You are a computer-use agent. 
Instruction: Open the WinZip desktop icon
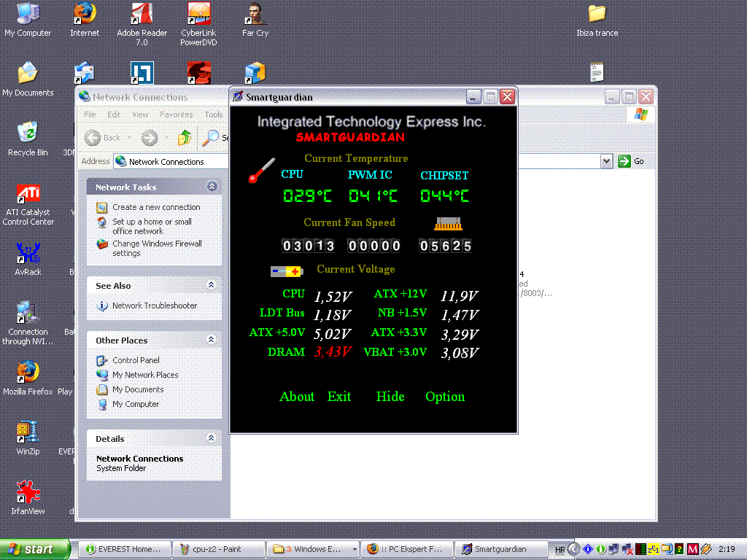click(x=28, y=432)
